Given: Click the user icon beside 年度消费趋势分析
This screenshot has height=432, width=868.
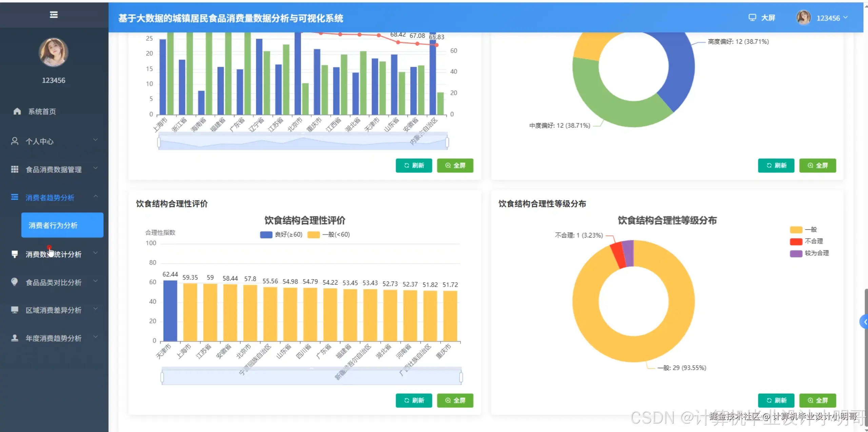Looking at the screenshot, I should coord(15,338).
